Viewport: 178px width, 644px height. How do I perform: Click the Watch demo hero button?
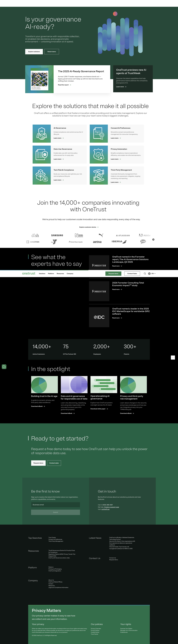(52, 51)
